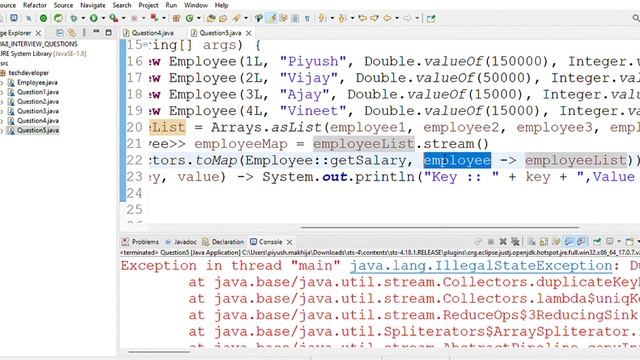Click the Quick Access magnifier icon
640x360 pixels.
(636, 18)
